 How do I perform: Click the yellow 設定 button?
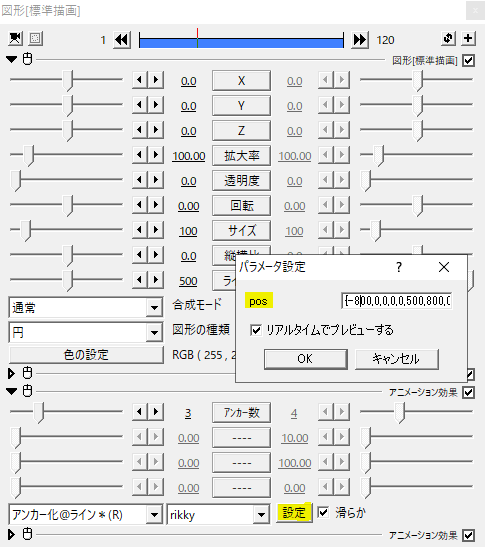(294, 512)
